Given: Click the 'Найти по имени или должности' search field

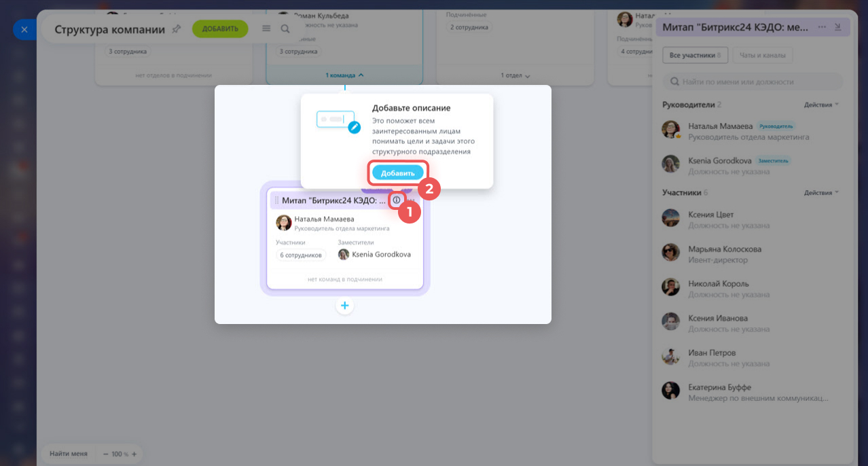Looking at the screenshot, I should pyautogui.click(x=753, y=82).
